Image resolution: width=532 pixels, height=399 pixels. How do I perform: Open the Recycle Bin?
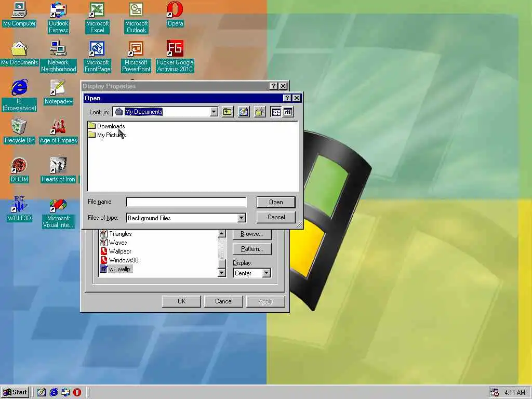[19, 131]
